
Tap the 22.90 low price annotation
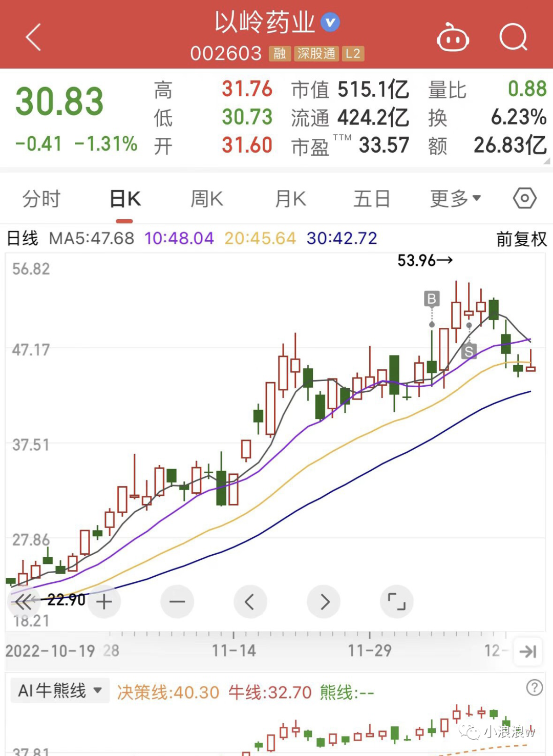click(66, 600)
